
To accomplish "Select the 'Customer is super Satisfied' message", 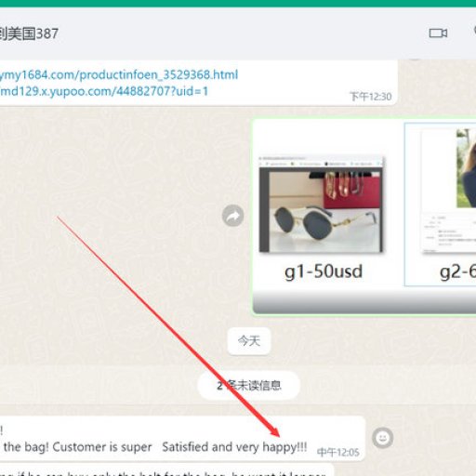I will (x=182, y=438).
